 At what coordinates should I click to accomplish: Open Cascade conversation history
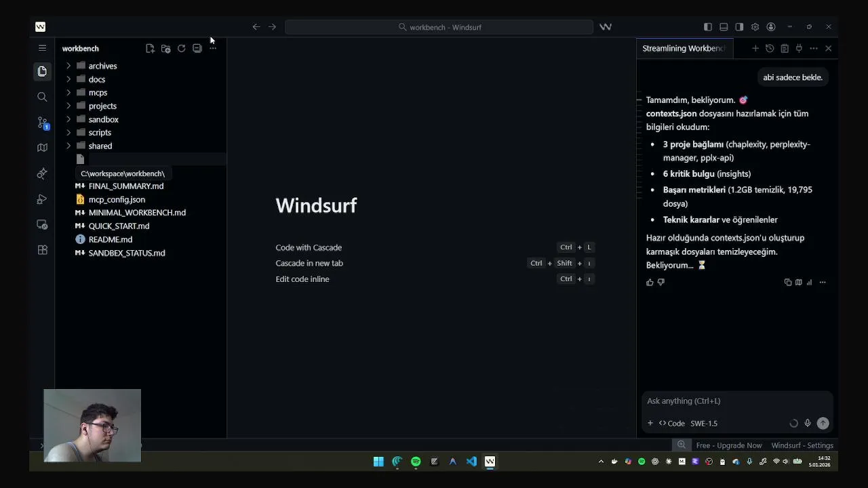tap(770, 48)
